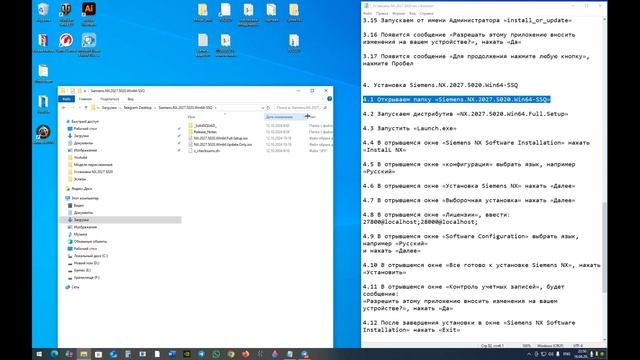Viewport: 640px width, 360px height.
Task: Open WhatsApp from the taskbar
Action: [x=216, y=354]
